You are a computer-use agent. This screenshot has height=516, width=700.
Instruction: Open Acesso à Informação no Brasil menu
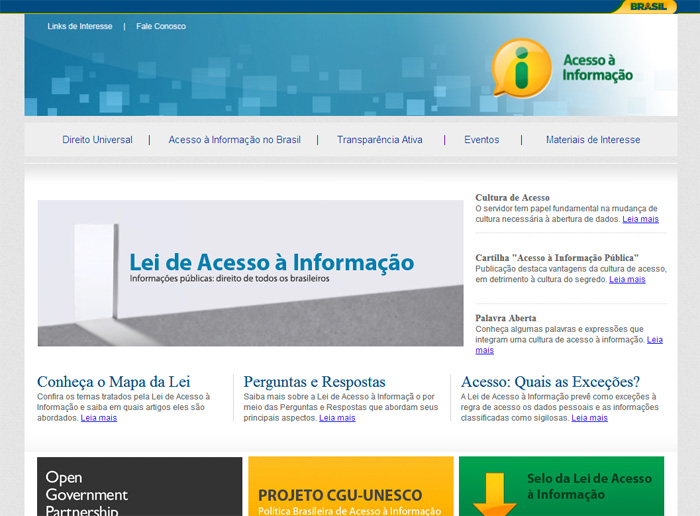(234, 140)
